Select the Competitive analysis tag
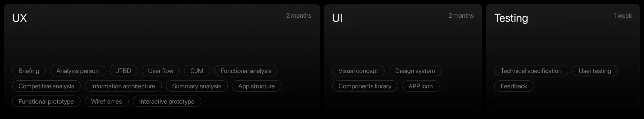 (x=46, y=86)
